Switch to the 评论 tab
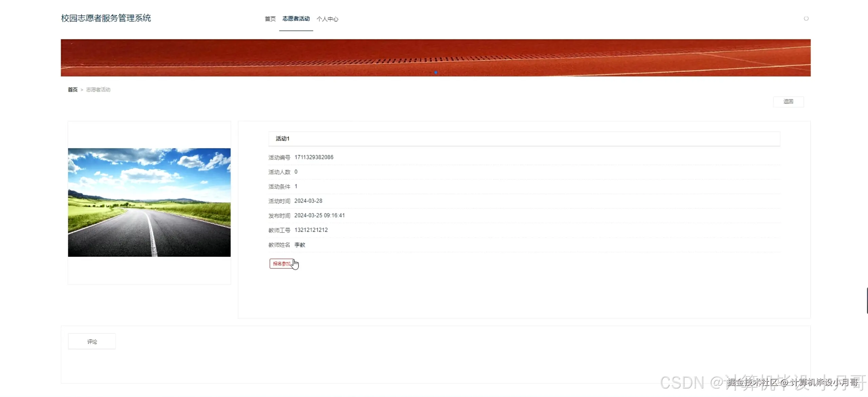 click(91, 341)
